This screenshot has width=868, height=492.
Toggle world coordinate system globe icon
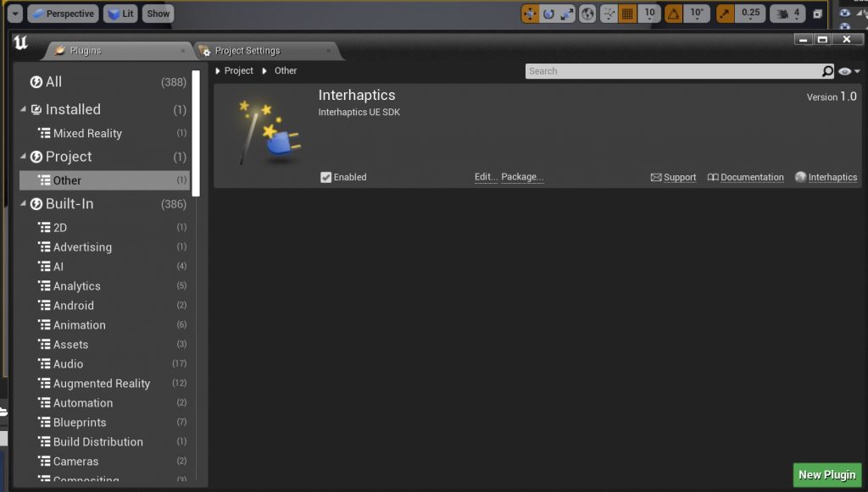coord(587,14)
